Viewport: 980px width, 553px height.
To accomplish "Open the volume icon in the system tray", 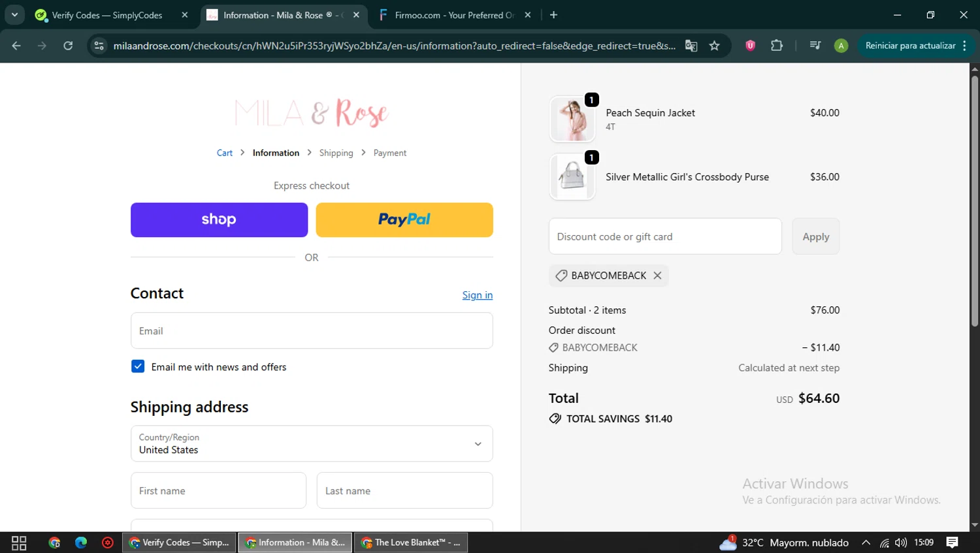I will tap(901, 543).
